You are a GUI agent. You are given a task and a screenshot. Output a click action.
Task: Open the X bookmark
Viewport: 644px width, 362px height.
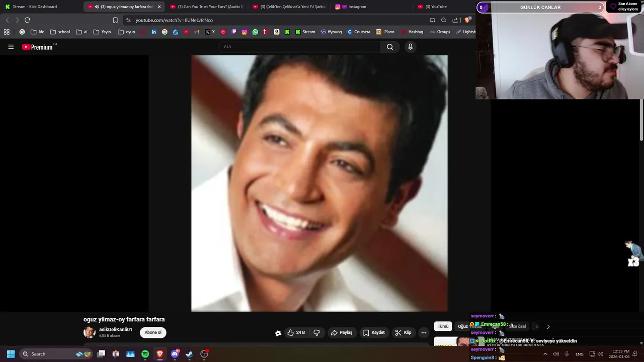pyautogui.click(x=210, y=32)
